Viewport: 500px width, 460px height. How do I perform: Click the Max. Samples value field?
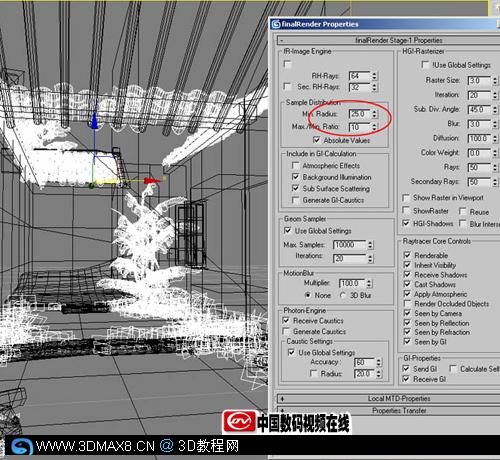349,245
